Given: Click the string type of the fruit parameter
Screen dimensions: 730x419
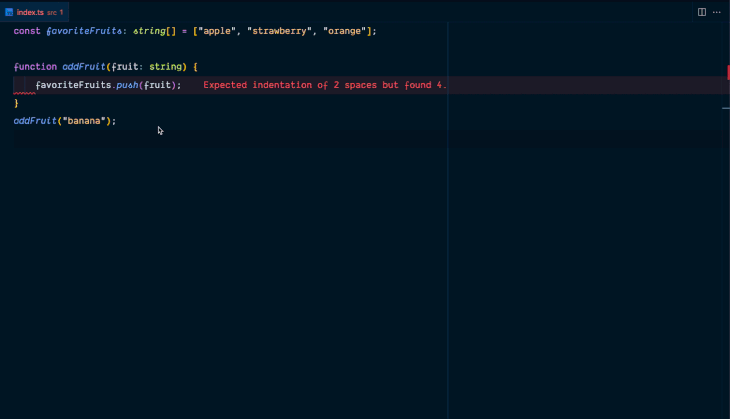Looking at the screenshot, I should pos(167,67).
